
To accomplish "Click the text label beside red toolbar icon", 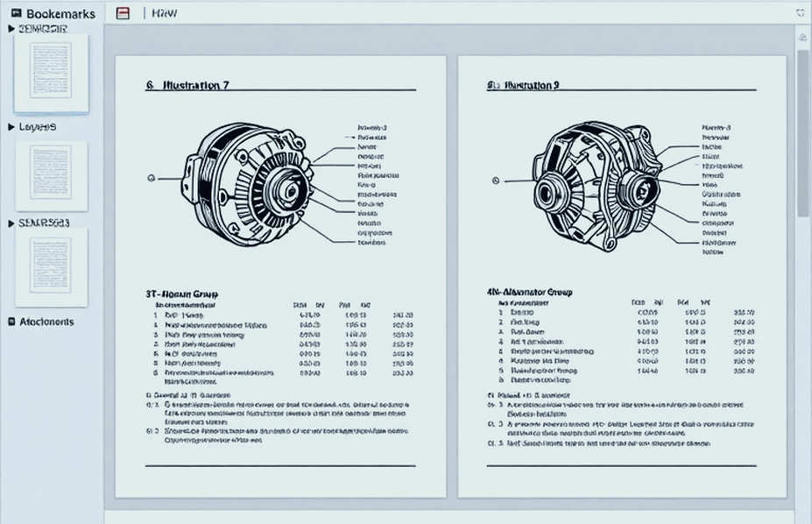I will pyautogui.click(x=164, y=13).
